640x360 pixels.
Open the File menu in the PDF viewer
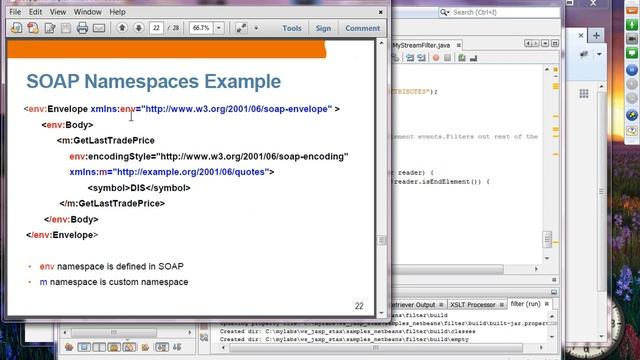pos(15,12)
